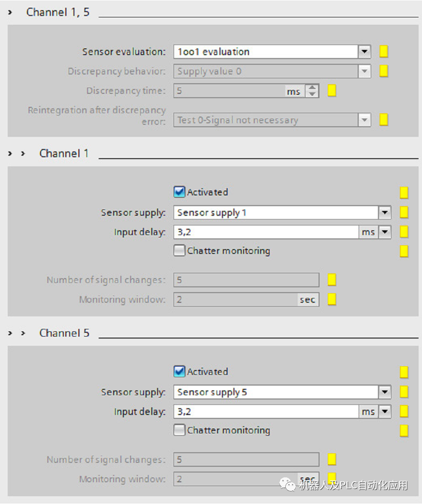Open Channel 5 Sensor supply dropdown
The width and height of the screenshot is (422, 504).
(385, 392)
